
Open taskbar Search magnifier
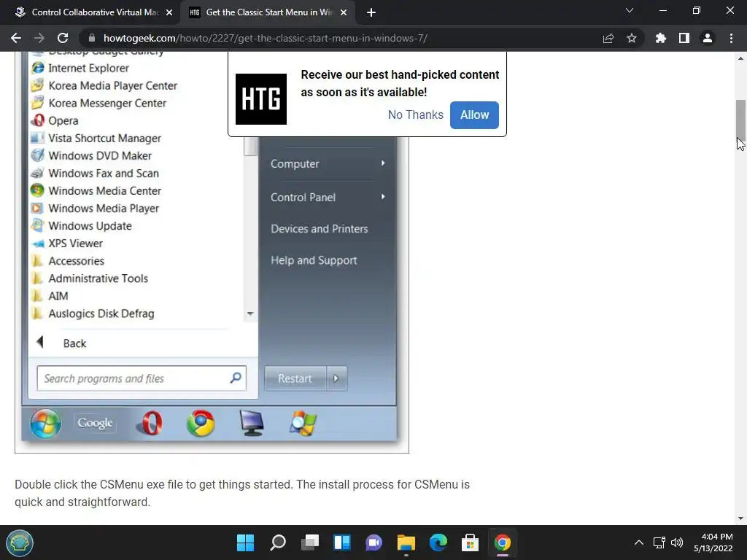(x=278, y=542)
